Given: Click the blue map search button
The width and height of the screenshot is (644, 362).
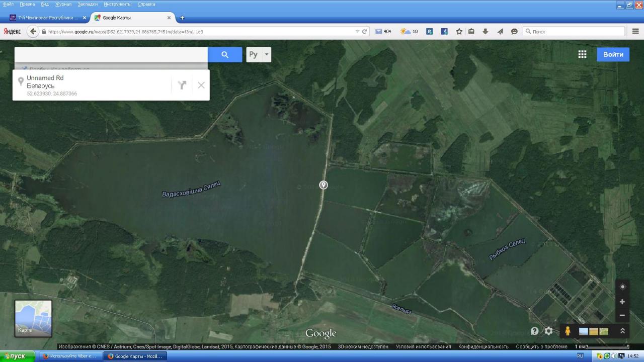Looking at the screenshot, I should [x=225, y=55].
